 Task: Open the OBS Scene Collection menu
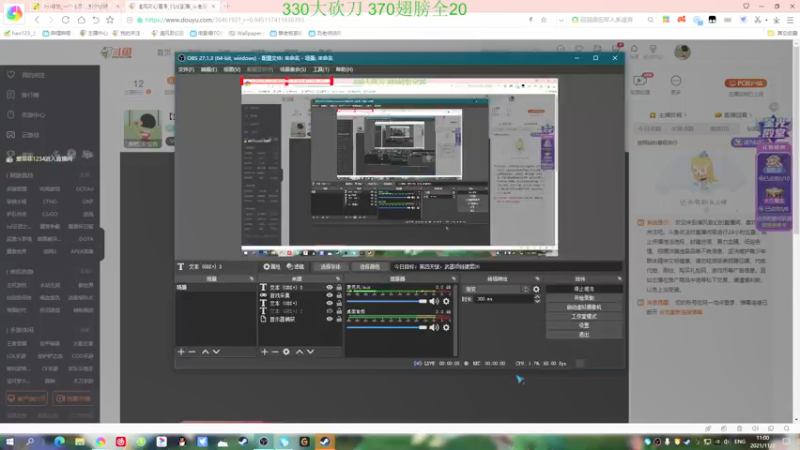coord(292,69)
